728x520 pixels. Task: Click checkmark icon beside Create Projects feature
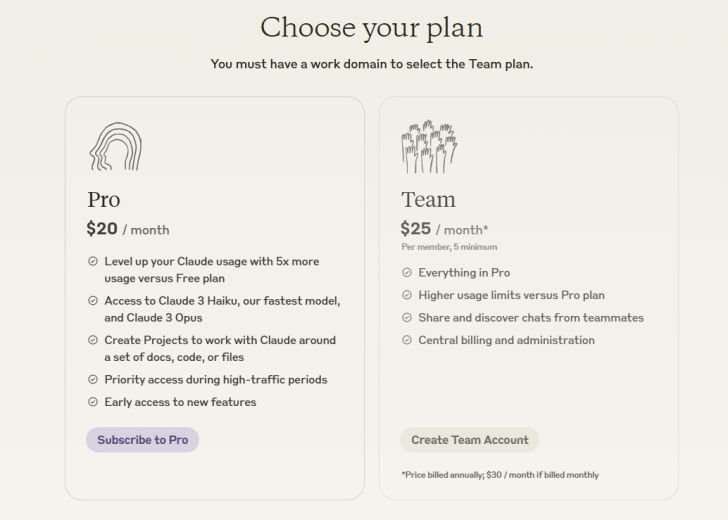point(93,340)
